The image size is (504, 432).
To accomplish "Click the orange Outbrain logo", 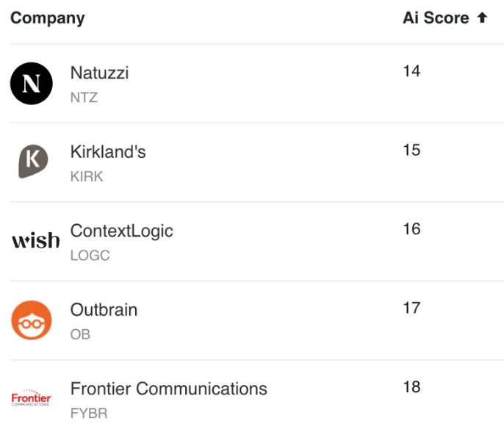I will (32, 320).
